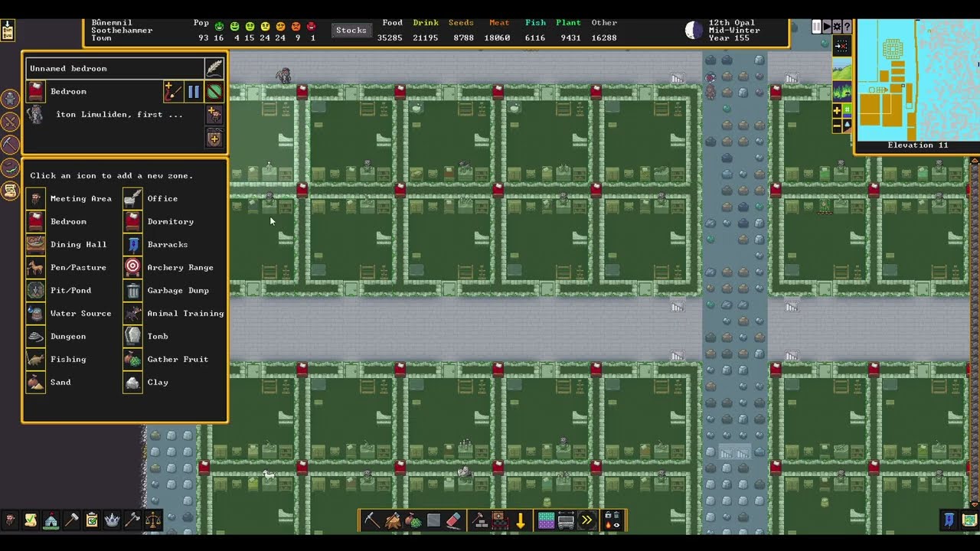Click the Unnamed bedroom name field
The width and height of the screenshot is (980, 551).
115,68
